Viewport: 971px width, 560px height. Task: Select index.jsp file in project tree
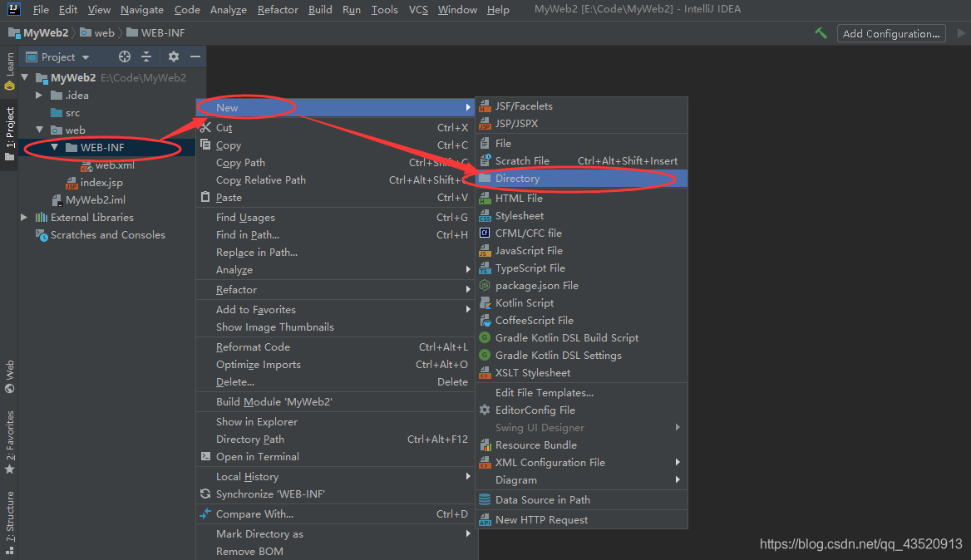click(101, 183)
